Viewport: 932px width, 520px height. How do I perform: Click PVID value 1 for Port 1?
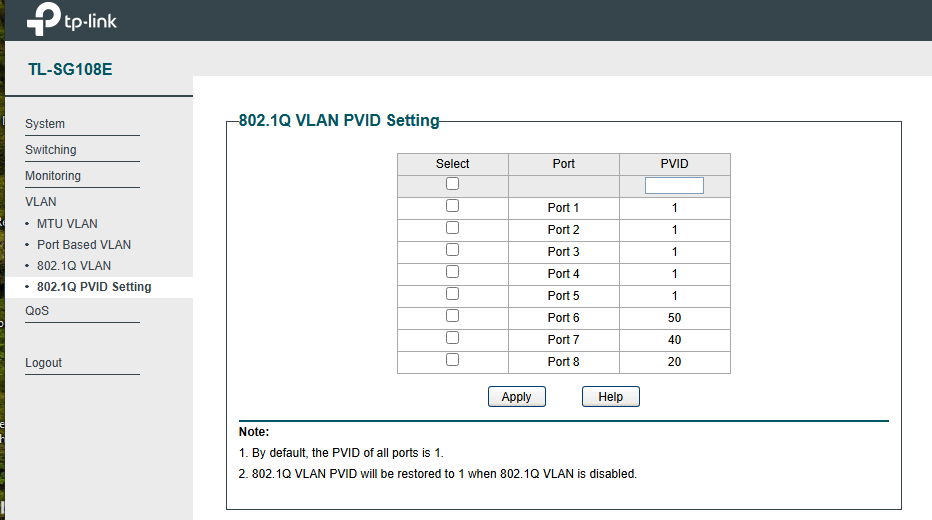coord(675,208)
